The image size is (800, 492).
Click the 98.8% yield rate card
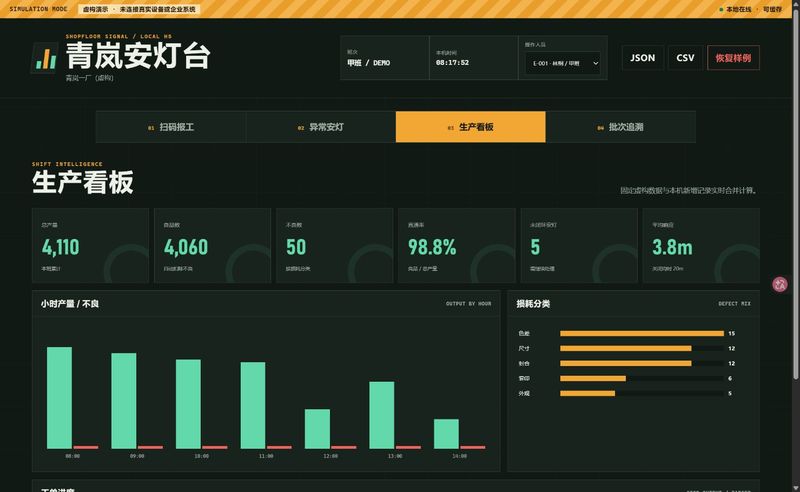point(457,245)
